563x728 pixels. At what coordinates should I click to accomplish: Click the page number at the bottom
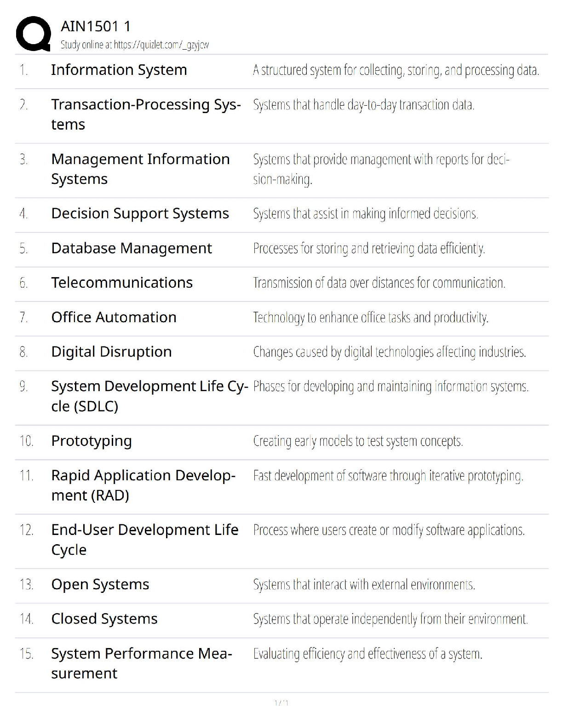pos(281,703)
